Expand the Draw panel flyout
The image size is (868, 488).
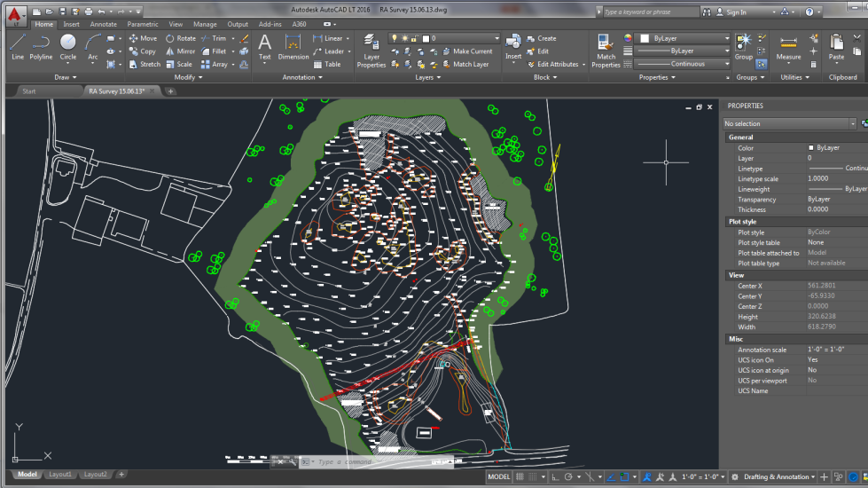point(66,77)
